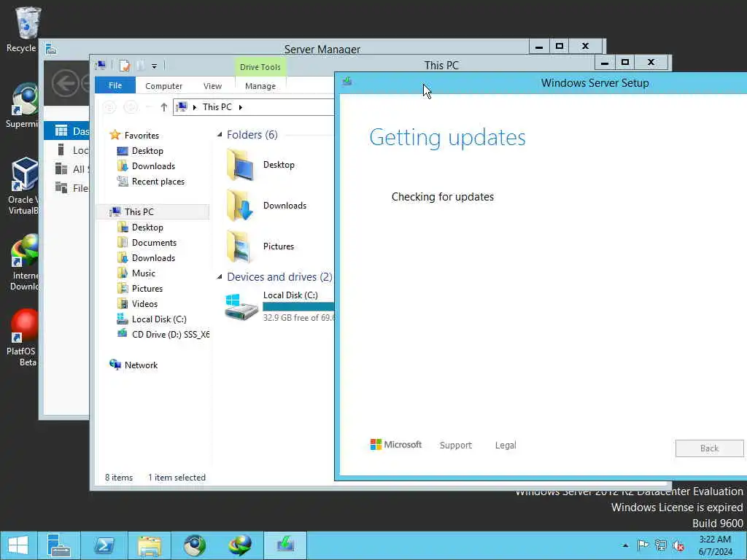The height and width of the screenshot is (560, 747).
Task: Click the Action Center flag tray icon
Action: tap(643, 545)
